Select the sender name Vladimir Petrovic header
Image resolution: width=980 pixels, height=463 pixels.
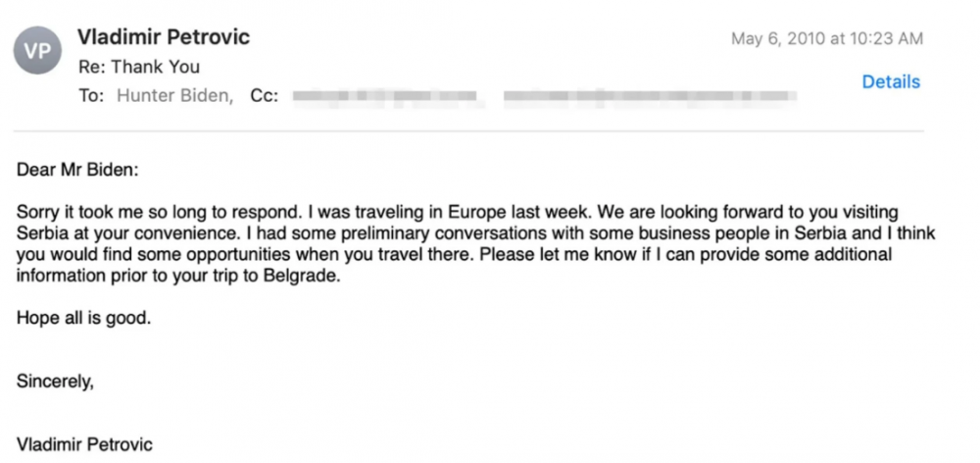(164, 37)
